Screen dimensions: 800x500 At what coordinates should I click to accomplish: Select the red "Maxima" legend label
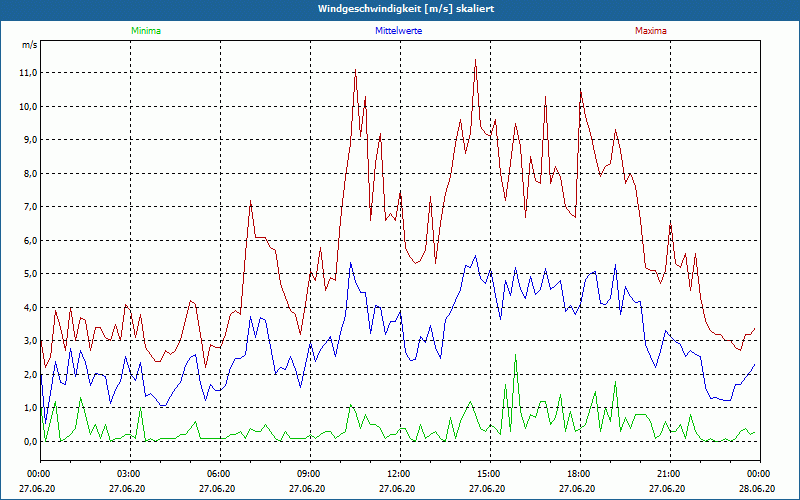[651, 31]
